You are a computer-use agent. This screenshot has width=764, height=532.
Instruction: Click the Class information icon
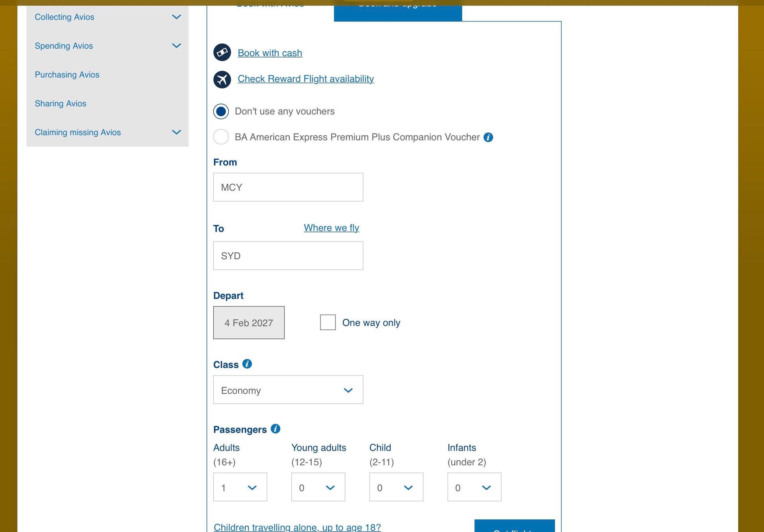[x=247, y=364]
